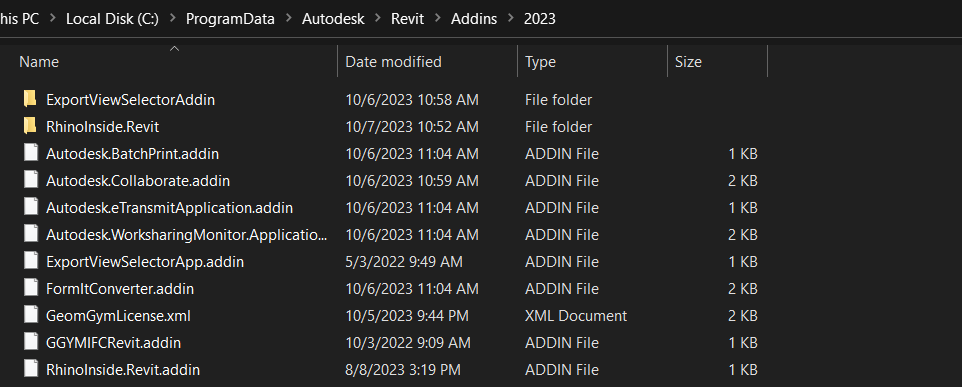Click the FormItConverter.addin file icon
This screenshot has height=387, width=962.
[x=31, y=288]
